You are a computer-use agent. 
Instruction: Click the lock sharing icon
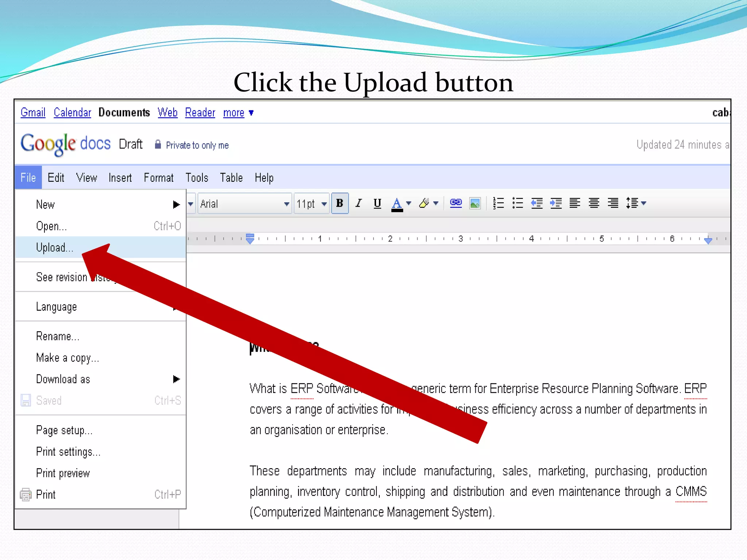(158, 144)
